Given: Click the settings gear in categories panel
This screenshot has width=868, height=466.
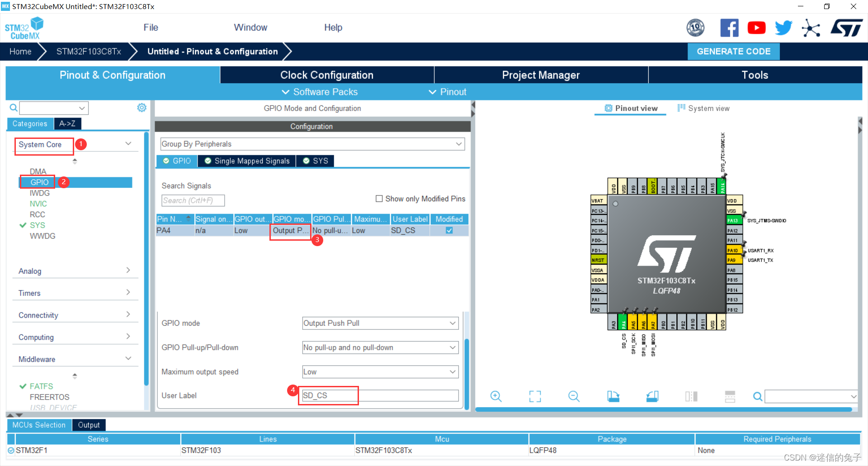Looking at the screenshot, I should click(x=142, y=108).
